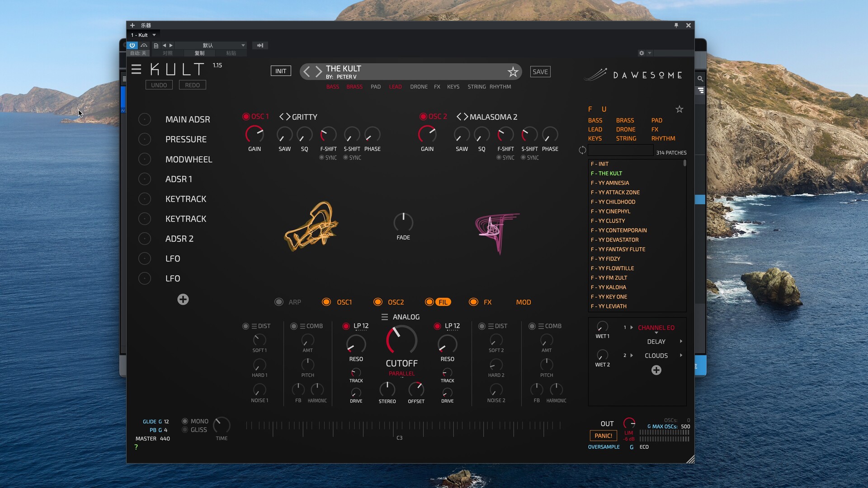868x488 pixels.
Task: Open the KULT hamburger main menu
Action: click(136, 69)
